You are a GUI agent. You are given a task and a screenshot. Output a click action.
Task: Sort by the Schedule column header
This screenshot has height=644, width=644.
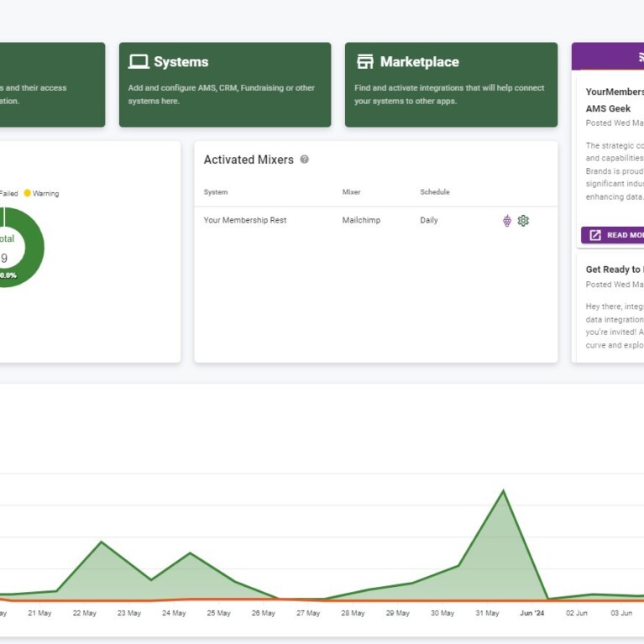coord(435,192)
